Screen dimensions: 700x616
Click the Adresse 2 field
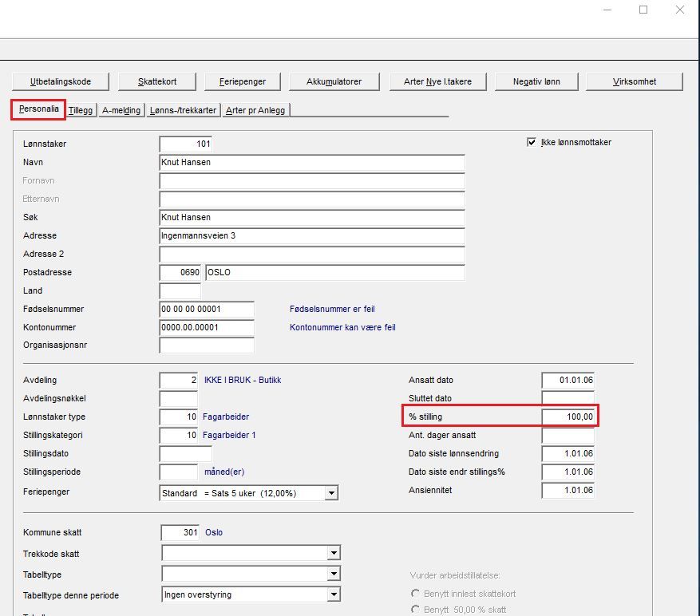click(x=312, y=254)
